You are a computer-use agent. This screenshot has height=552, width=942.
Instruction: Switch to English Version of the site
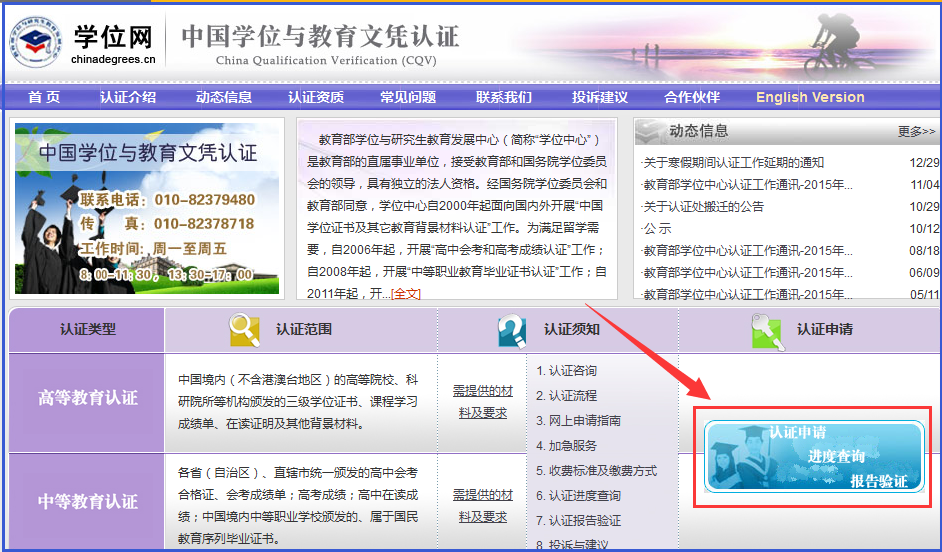810,97
